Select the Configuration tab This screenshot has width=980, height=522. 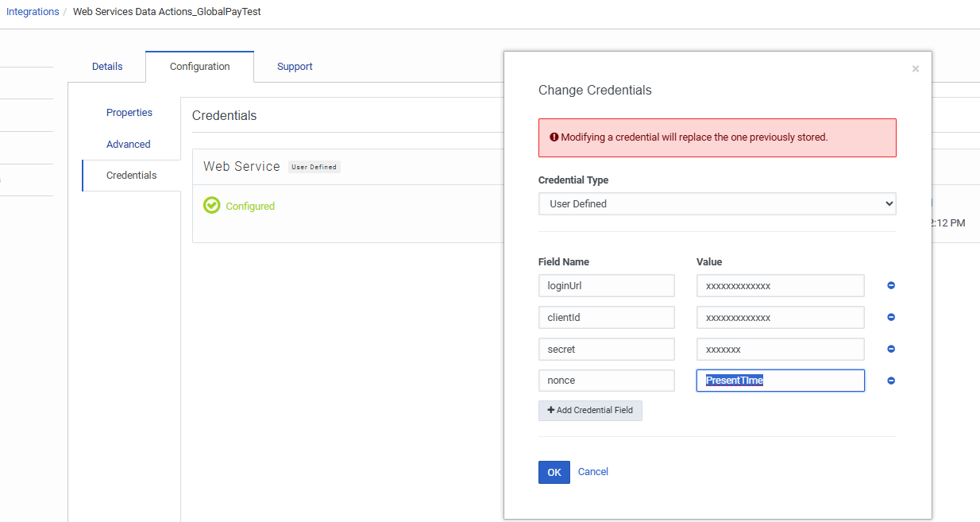tap(199, 67)
